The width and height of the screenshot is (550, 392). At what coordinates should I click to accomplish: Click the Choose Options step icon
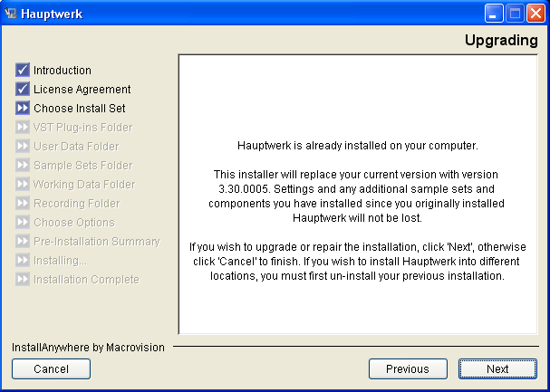tap(23, 222)
